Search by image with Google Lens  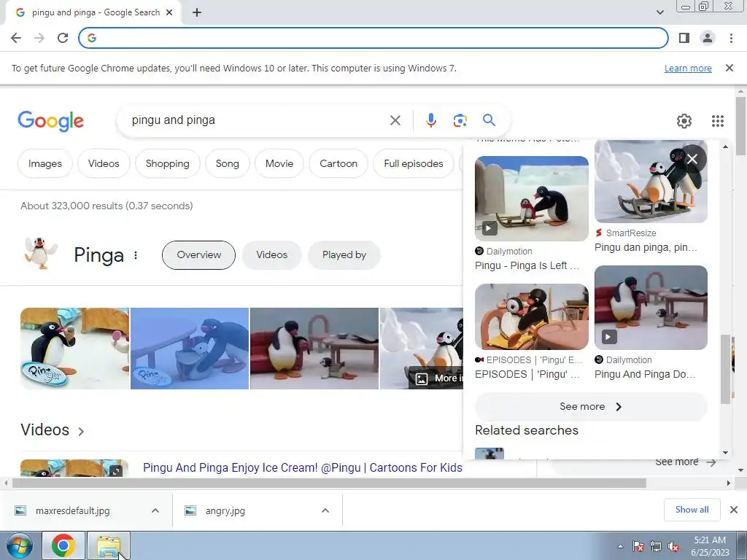click(460, 120)
